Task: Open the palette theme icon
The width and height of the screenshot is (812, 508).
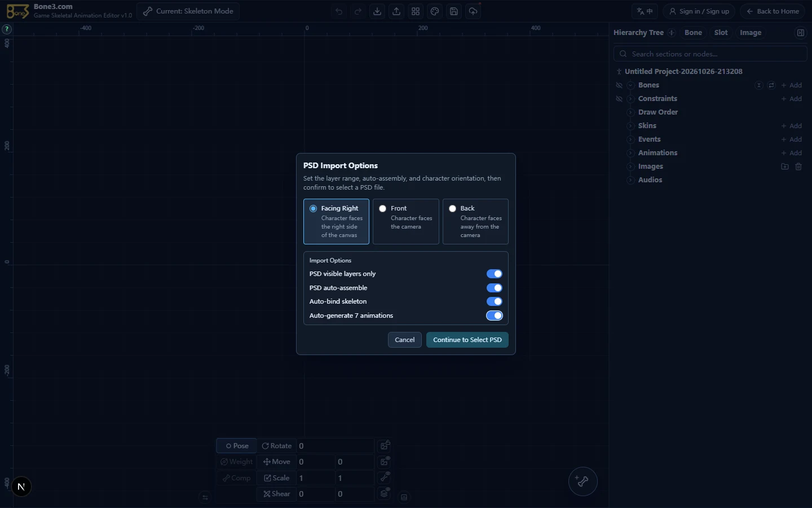Action: click(435, 11)
